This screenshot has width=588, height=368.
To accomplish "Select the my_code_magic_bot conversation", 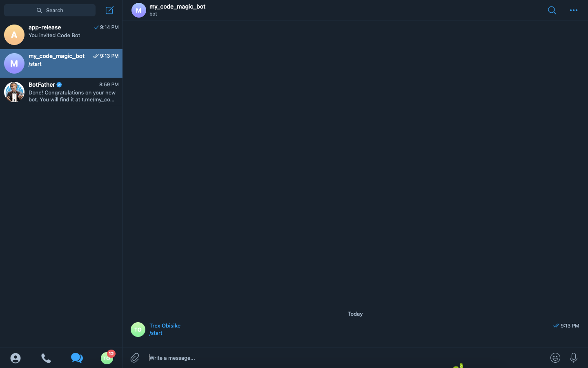I will click(x=61, y=63).
